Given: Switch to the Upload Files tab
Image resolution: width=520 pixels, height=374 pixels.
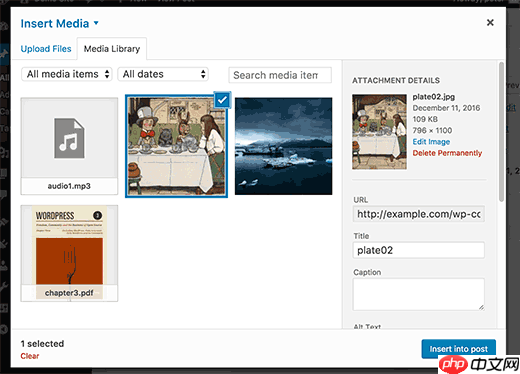Looking at the screenshot, I should [46, 49].
